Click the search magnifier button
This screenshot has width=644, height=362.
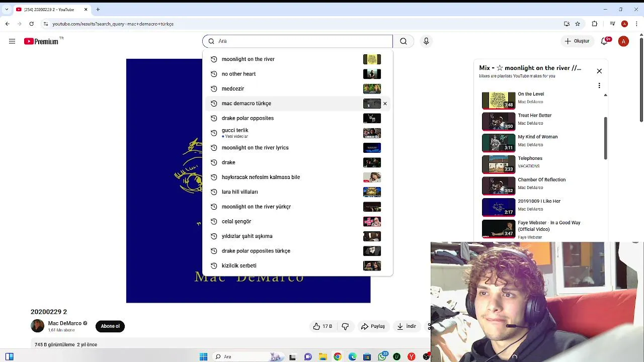[404, 41]
